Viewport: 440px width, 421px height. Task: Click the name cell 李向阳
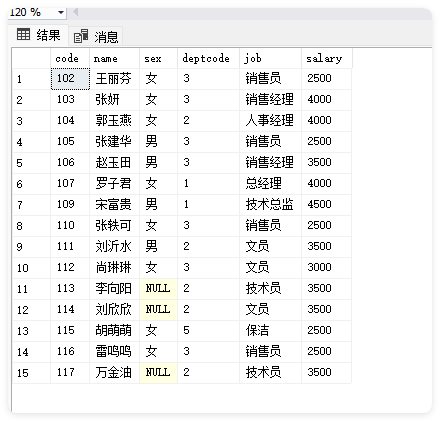tap(114, 289)
